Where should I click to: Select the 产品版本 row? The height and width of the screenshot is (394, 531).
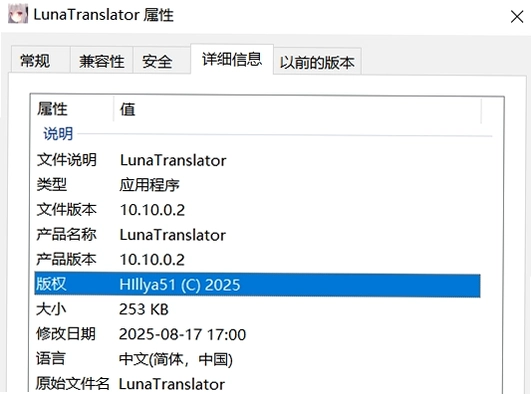[257, 260]
